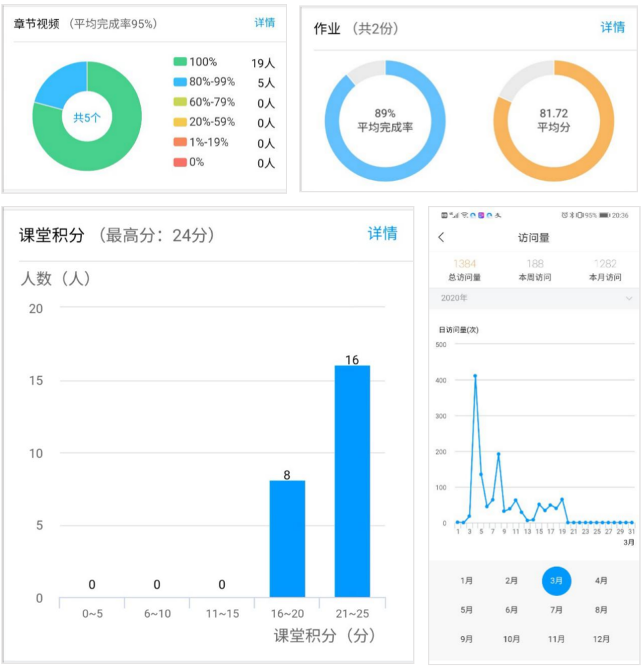Open 详情 for 课堂积分
Screen dimensions: 642x672
click(x=382, y=234)
